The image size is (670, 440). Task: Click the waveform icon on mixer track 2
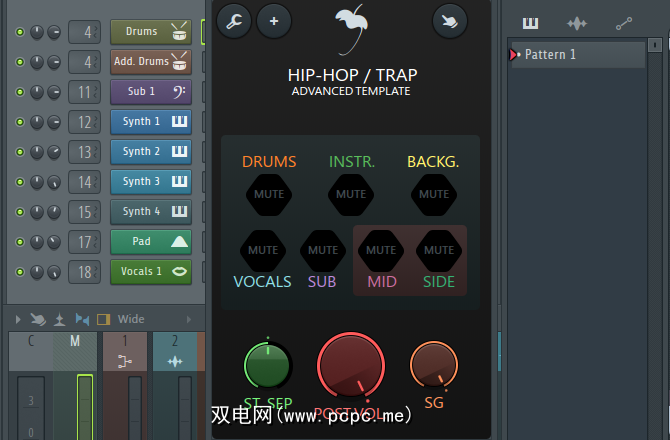pos(175,362)
